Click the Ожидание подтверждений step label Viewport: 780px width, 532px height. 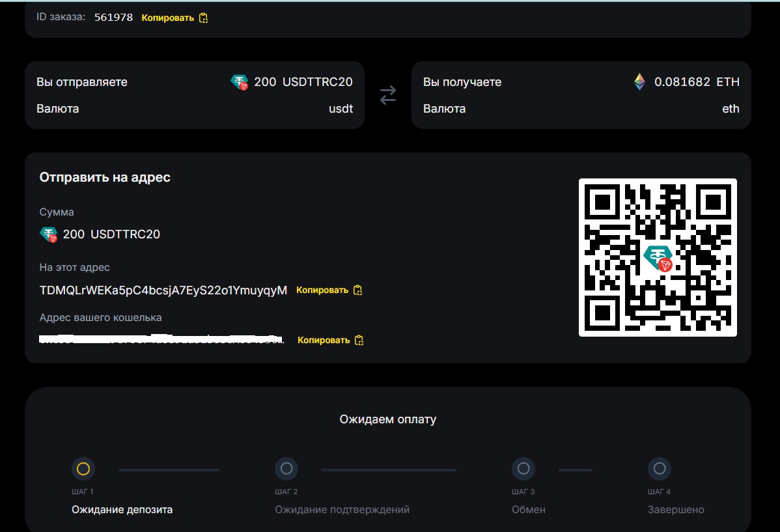tap(342, 510)
